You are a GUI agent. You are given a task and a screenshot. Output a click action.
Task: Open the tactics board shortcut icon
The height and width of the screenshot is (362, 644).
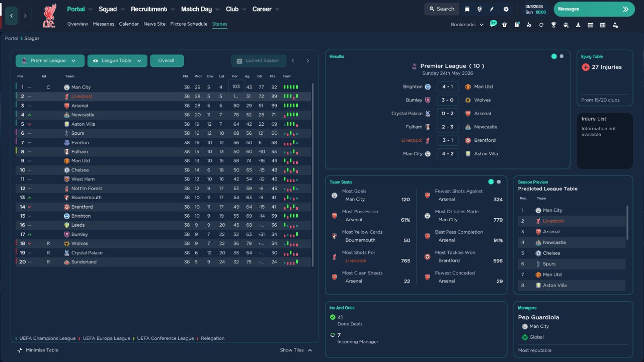pos(517,25)
